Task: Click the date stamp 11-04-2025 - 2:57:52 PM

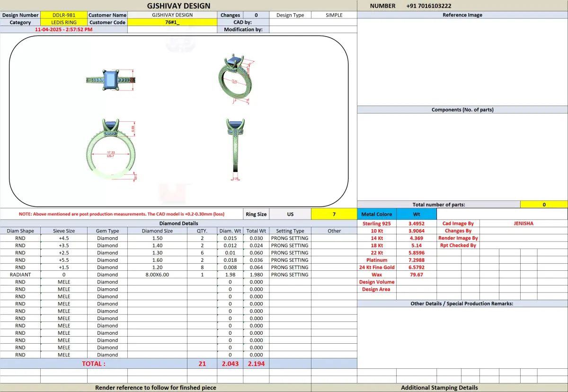Action: coord(64,29)
